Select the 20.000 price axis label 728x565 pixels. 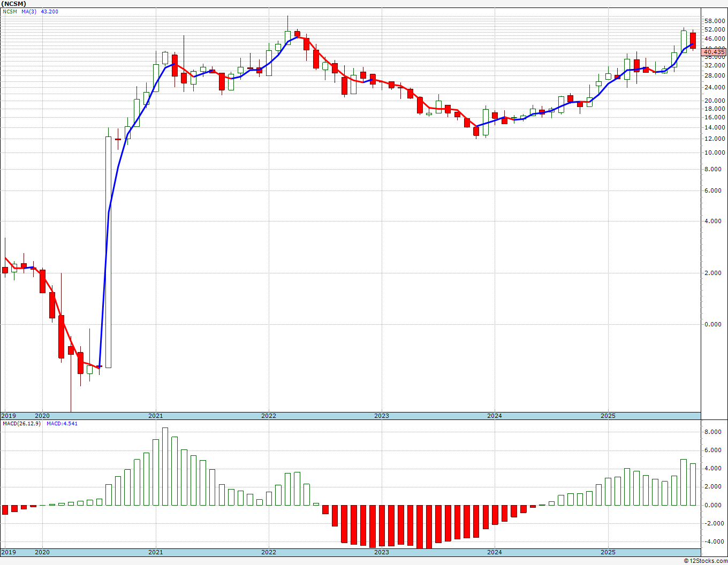[x=715, y=101]
